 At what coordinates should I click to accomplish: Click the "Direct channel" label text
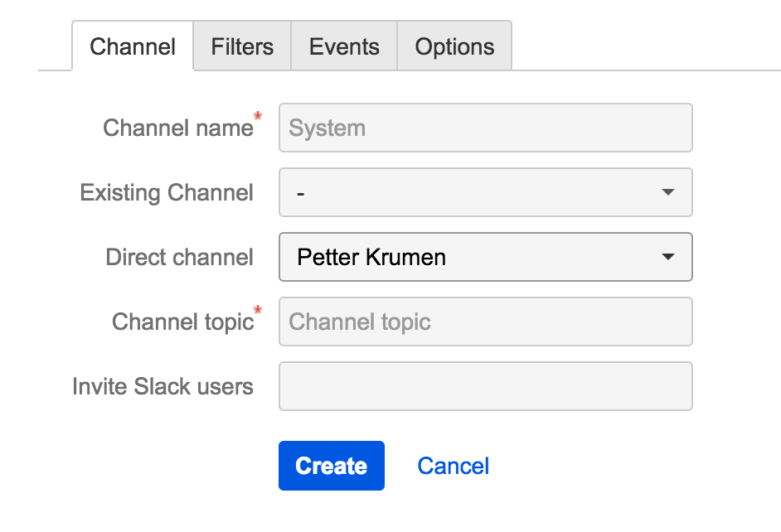pyautogui.click(x=179, y=257)
